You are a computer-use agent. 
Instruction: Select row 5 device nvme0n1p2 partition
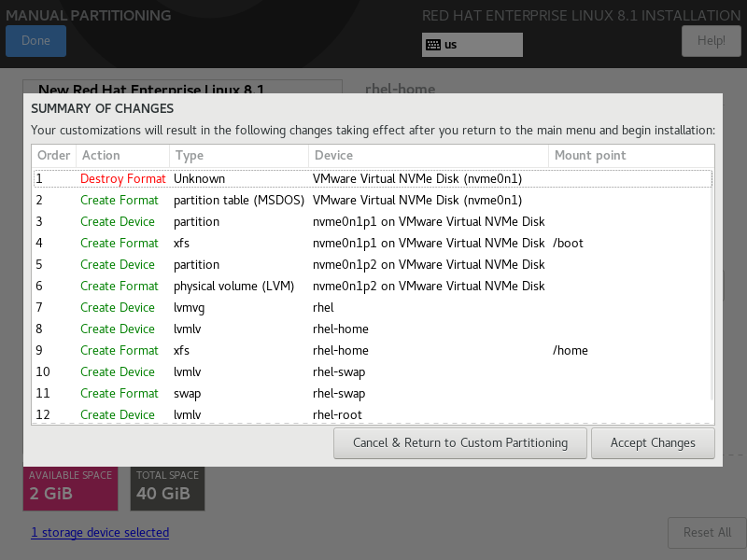click(373, 264)
